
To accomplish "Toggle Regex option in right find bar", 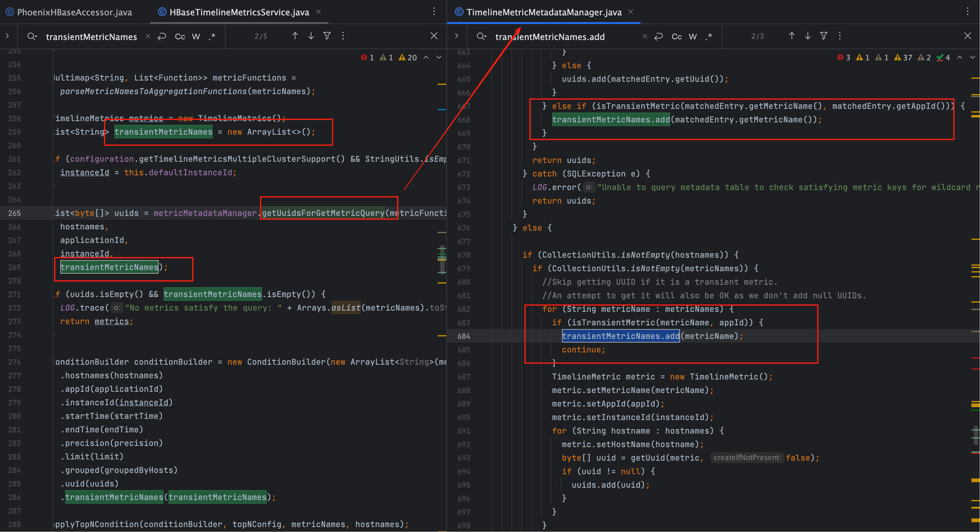I will pyautogui.click(x=708, y=37).
